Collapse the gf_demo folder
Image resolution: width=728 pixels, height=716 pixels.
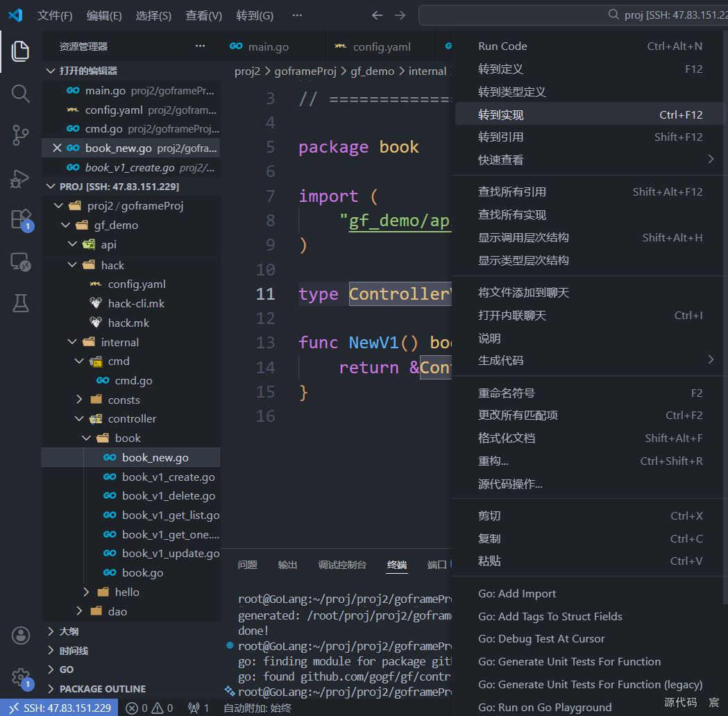point(66,225)
